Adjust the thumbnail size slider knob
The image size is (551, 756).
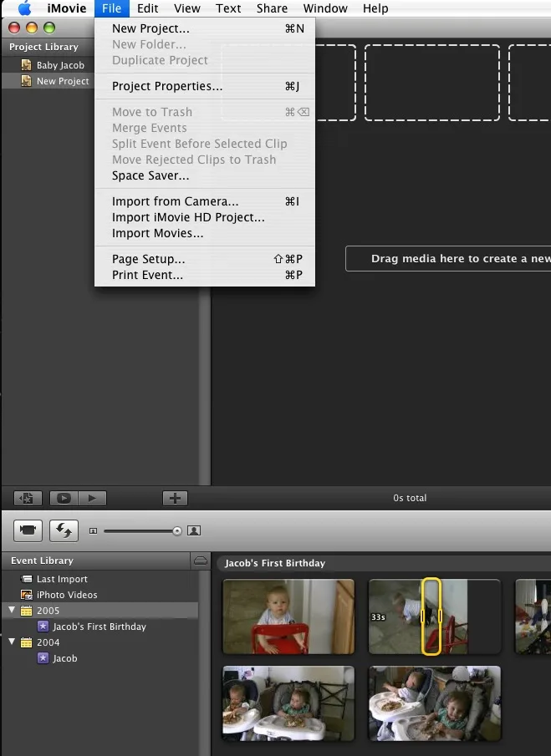point(176,530)
